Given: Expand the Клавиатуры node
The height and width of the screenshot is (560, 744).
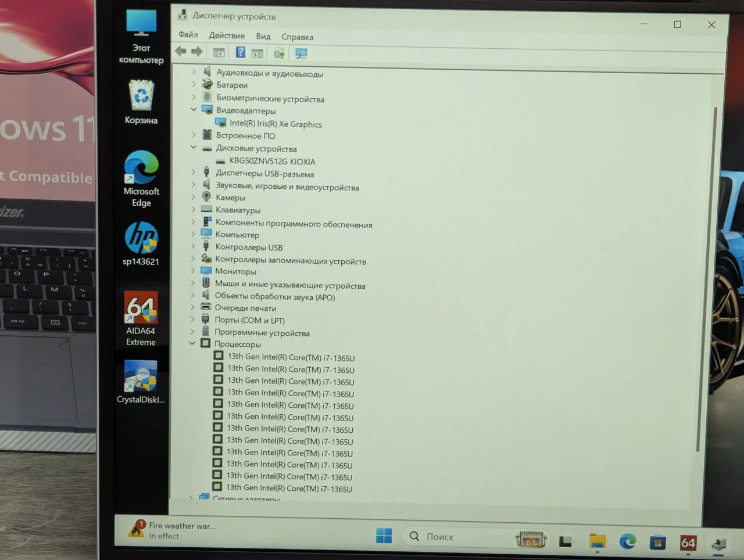Looking at the screenshot, I should (x=193, y=210).
